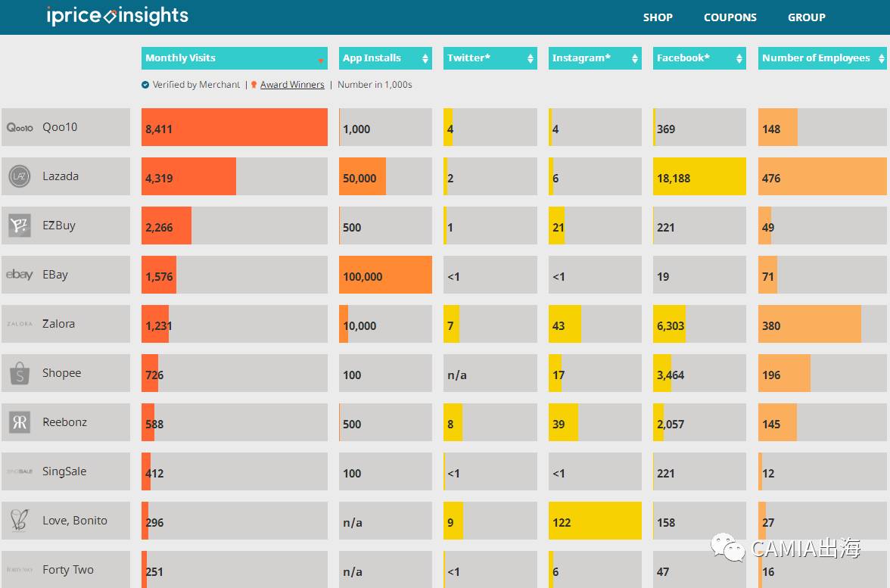Click the iPrice Insights logo
Screen dimensions: 890x588
117,16
